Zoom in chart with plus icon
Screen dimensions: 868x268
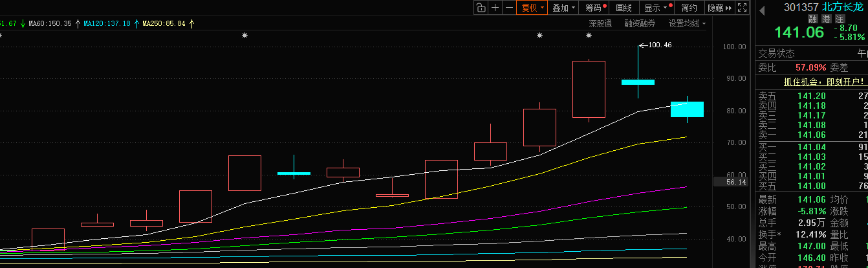tap(495, 8)
